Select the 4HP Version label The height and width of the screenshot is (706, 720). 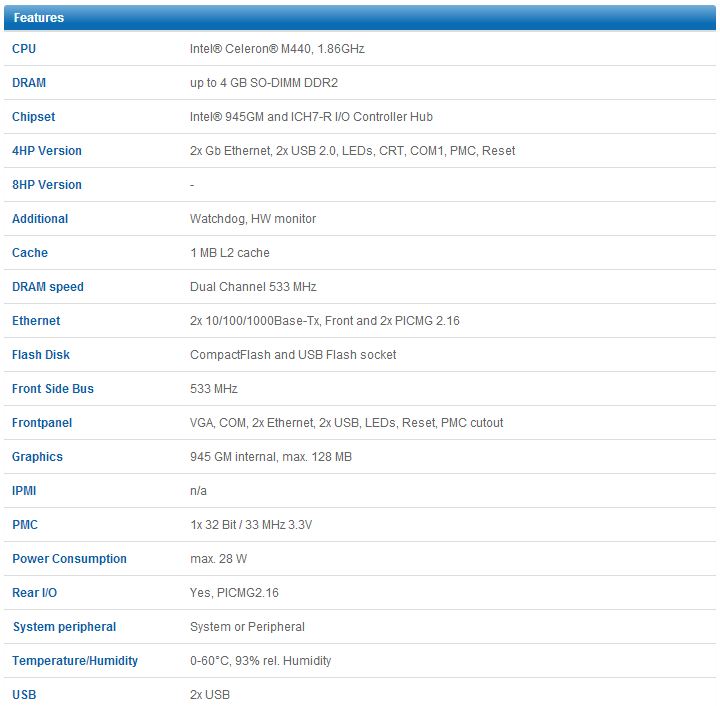point(47,151)
